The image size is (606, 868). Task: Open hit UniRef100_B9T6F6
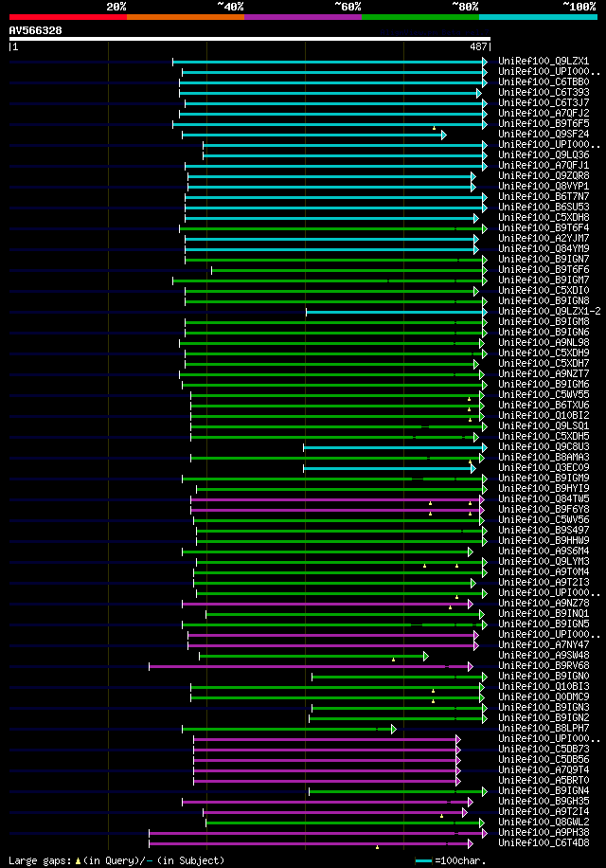(544, 269)
